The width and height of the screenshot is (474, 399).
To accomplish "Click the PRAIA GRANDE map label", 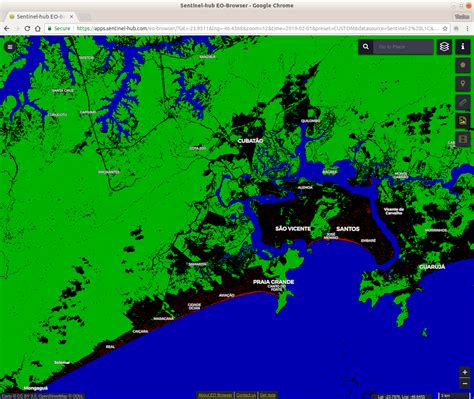I will (x=273, y=282).
